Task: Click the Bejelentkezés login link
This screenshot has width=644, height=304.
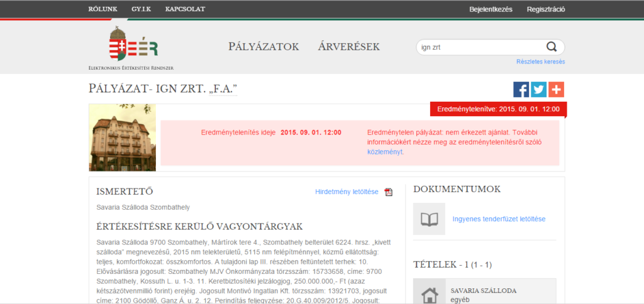Action: [x=491, y=9]
